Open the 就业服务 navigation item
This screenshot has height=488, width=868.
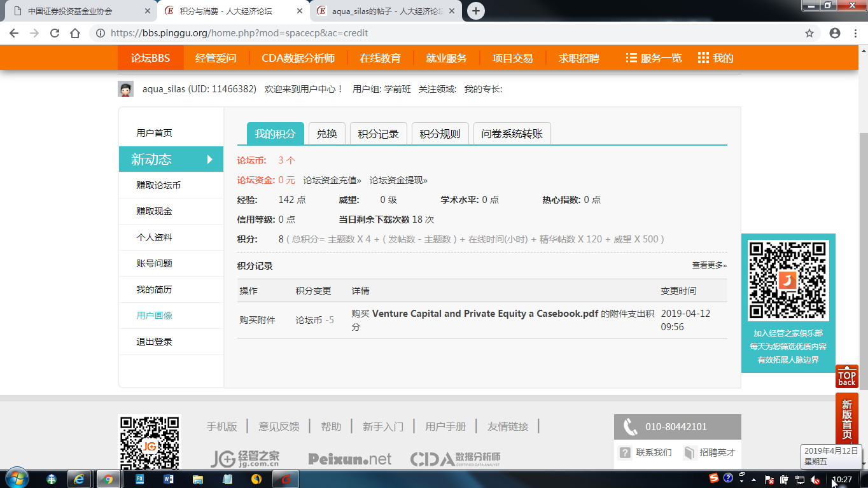pos(446,58)
